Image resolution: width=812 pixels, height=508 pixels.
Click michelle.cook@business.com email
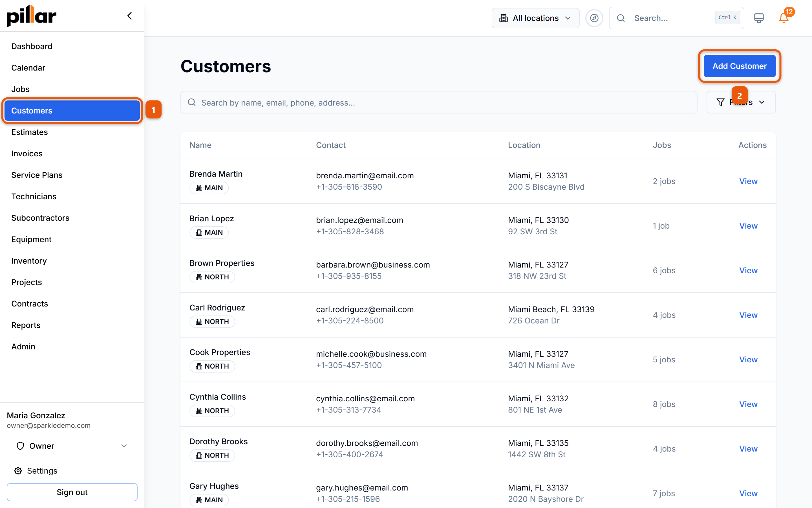pyautogui.click(x=371, y=354)
